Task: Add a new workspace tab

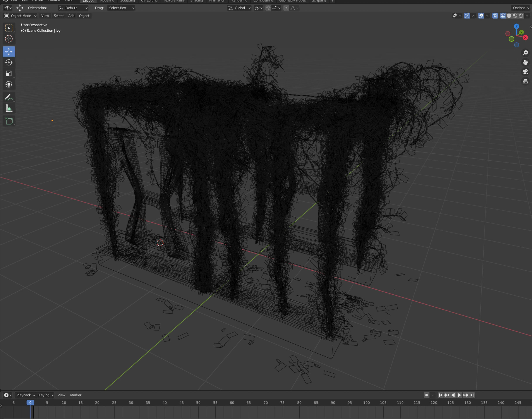Action: [x=333, y=1]
